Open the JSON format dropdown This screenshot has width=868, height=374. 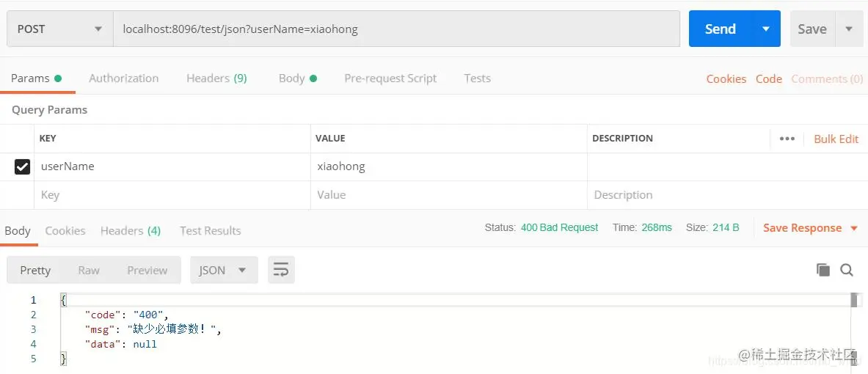tap(224, 270)
